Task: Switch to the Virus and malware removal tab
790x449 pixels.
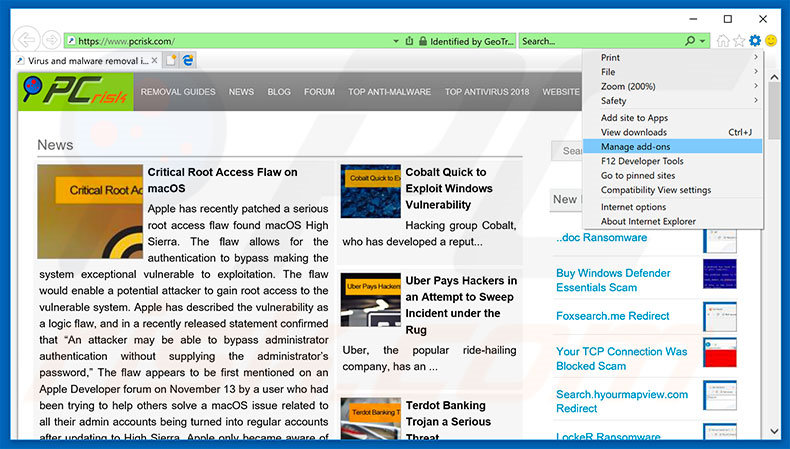Action: 88,60
